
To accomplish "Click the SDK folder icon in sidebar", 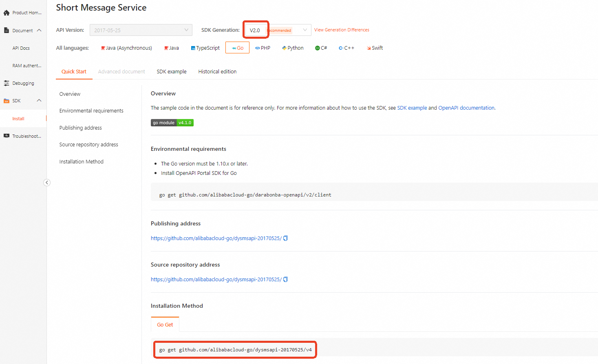I will click(x=7, y=101).
